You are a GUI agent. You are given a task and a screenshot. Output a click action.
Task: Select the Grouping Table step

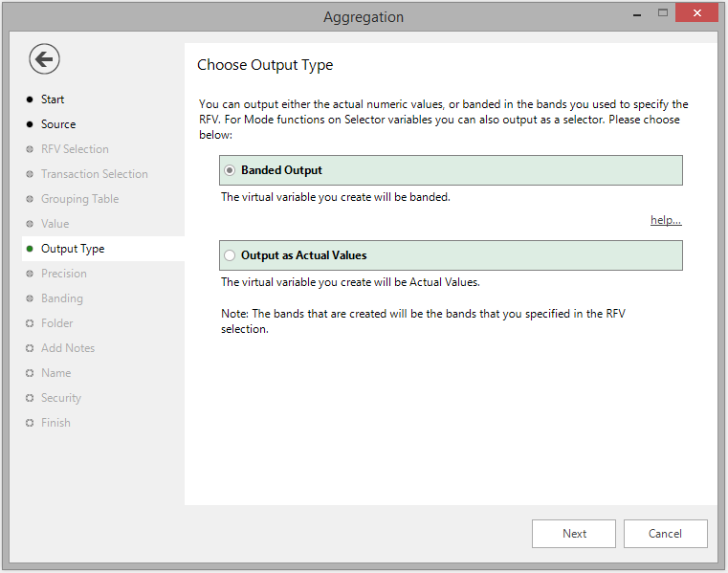[x=79, y=199]
